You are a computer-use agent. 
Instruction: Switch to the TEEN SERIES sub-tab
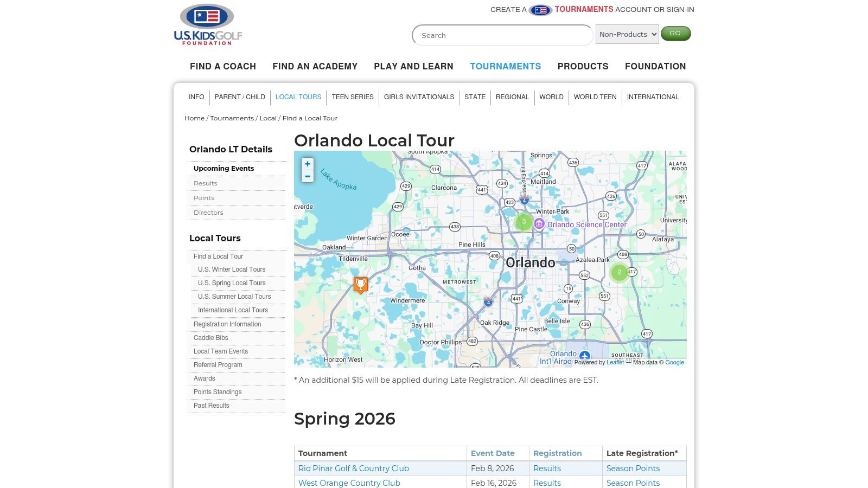[353, 97]
